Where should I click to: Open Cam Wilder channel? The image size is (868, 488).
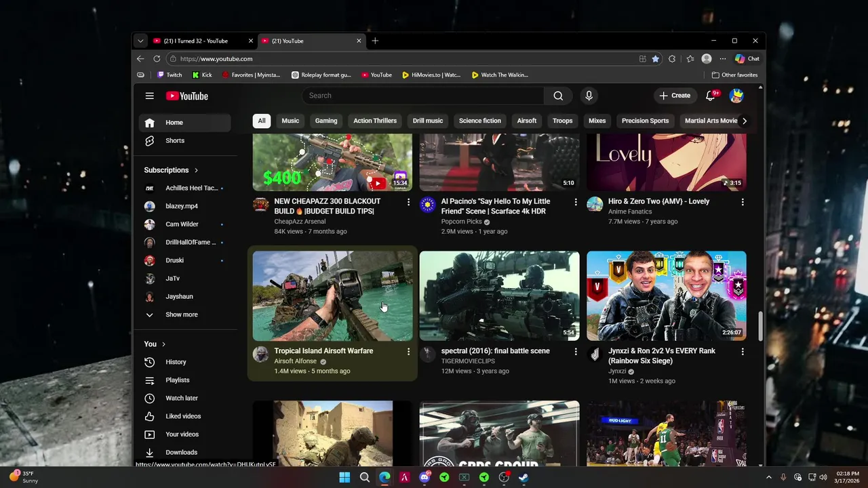[x=185, y=224]
